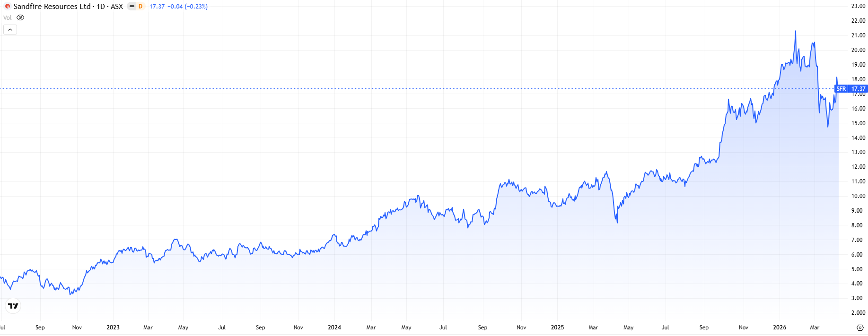This screenshot has height=336, width=868.
Task: Click the 7.00 price axis label
Action: (857, 240)
